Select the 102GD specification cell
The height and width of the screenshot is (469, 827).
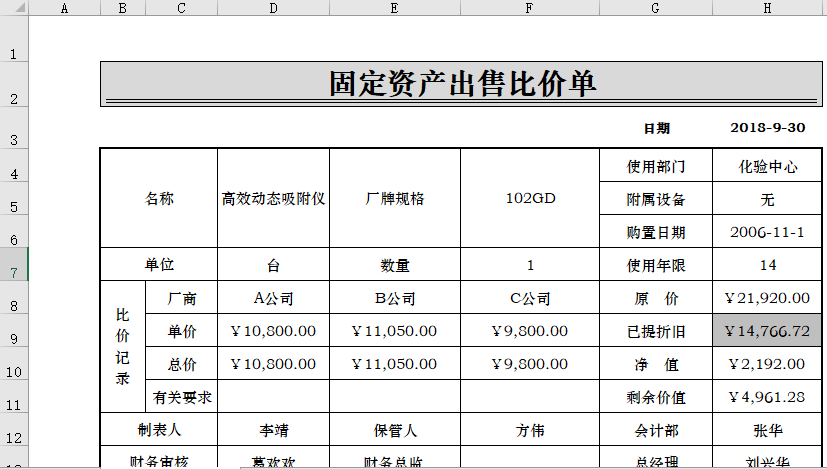[529, 198]
